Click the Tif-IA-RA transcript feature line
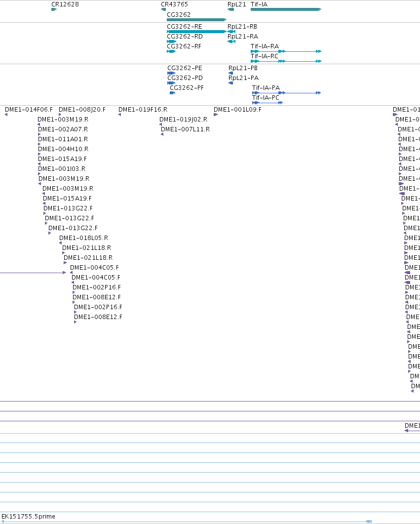 [286, 51]
